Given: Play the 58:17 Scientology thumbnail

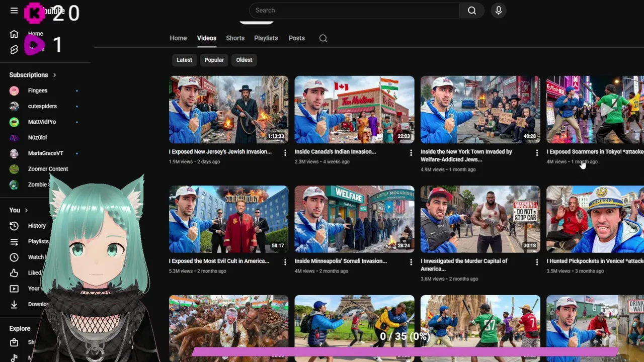Looking at the screenshot, I should 229,219.
